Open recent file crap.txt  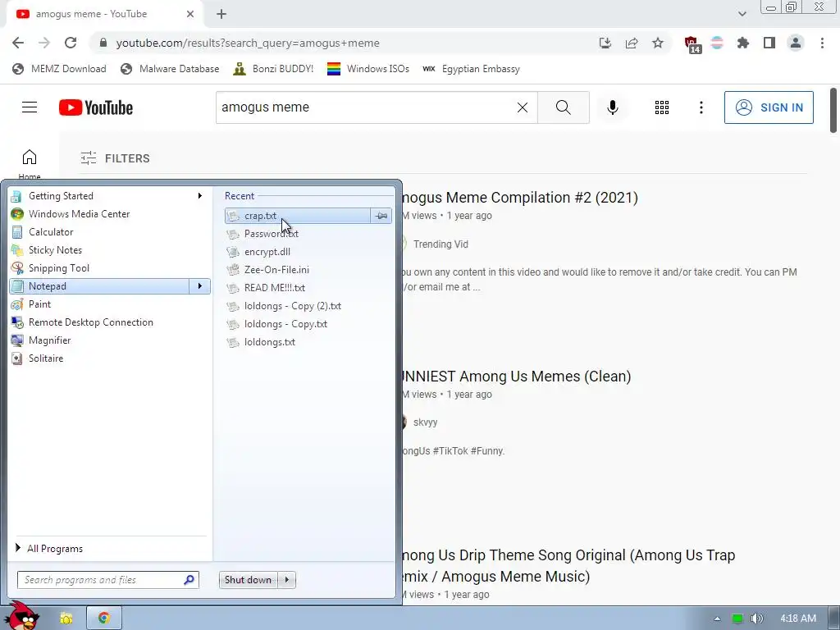(297, 216)
